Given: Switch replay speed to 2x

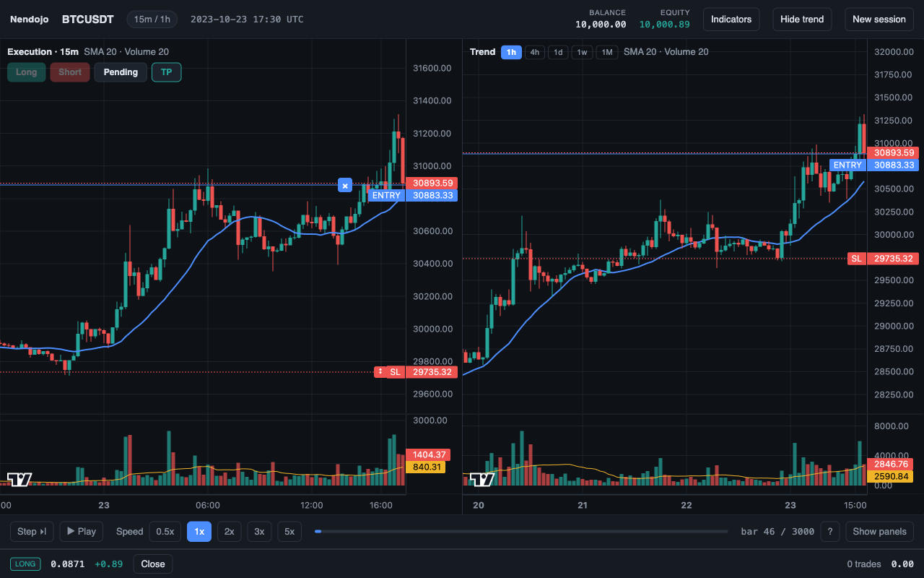Looking at the screenshot, I should [x=229, y=532].
